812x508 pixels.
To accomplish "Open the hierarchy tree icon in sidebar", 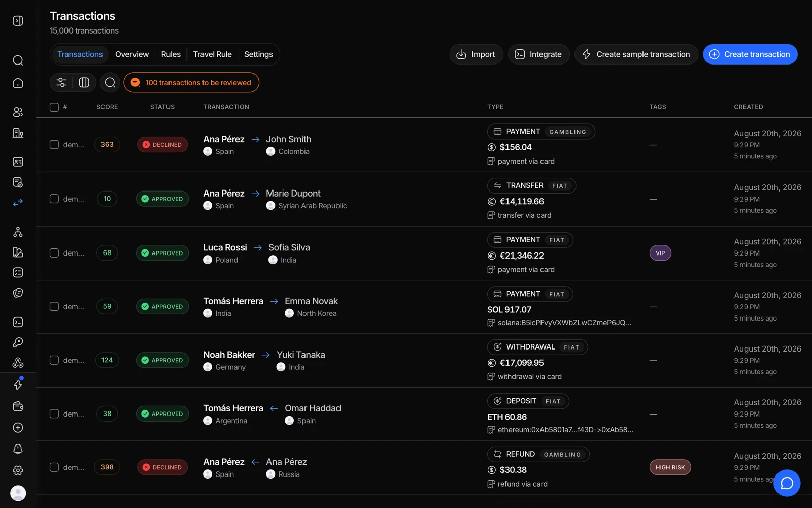I will pos(18,232).
